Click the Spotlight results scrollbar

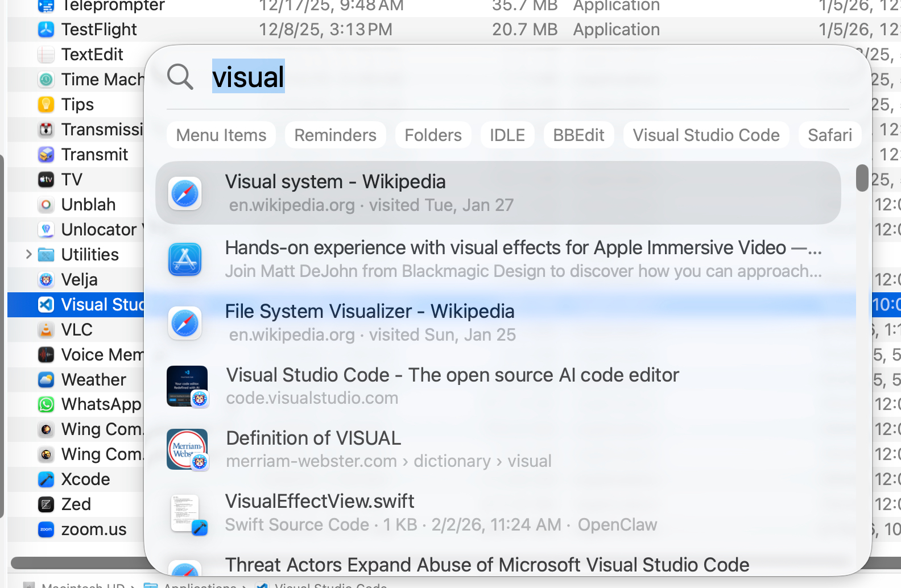[862, 178]
